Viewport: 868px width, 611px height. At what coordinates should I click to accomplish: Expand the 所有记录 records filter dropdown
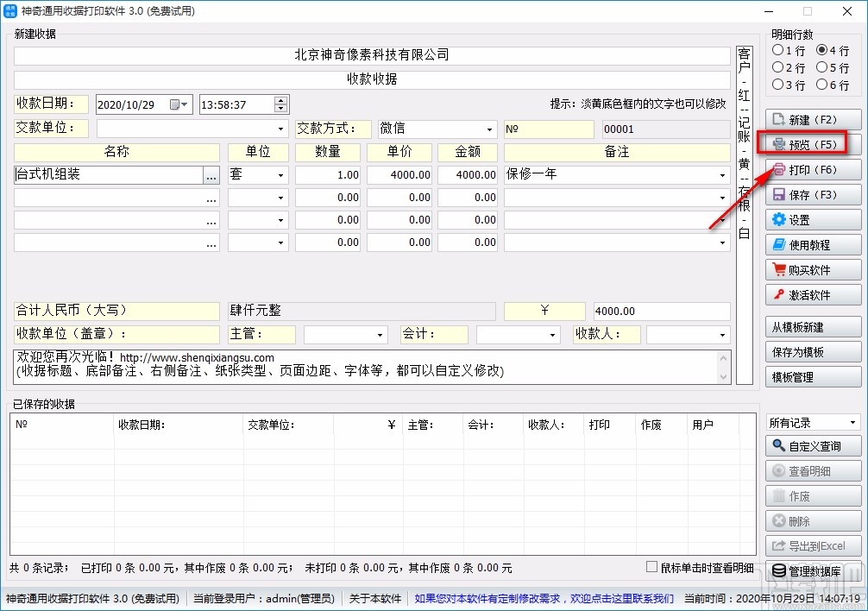pos(854,422)
